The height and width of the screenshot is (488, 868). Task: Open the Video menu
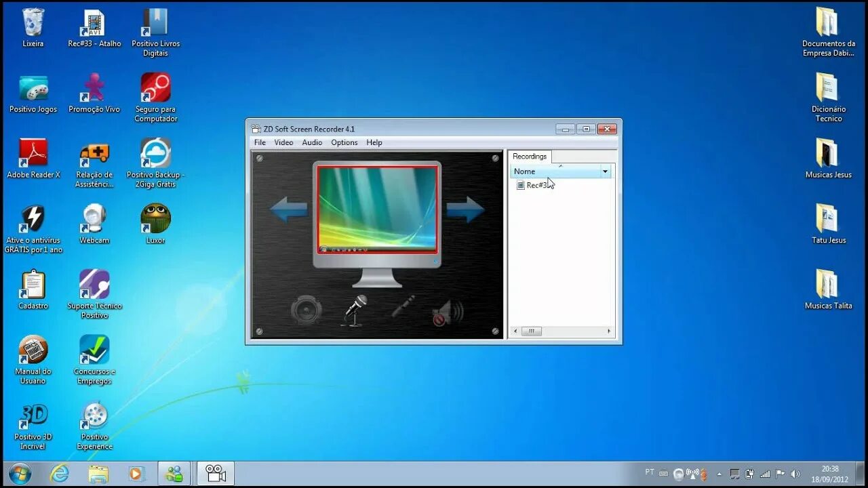click(283, 142)
